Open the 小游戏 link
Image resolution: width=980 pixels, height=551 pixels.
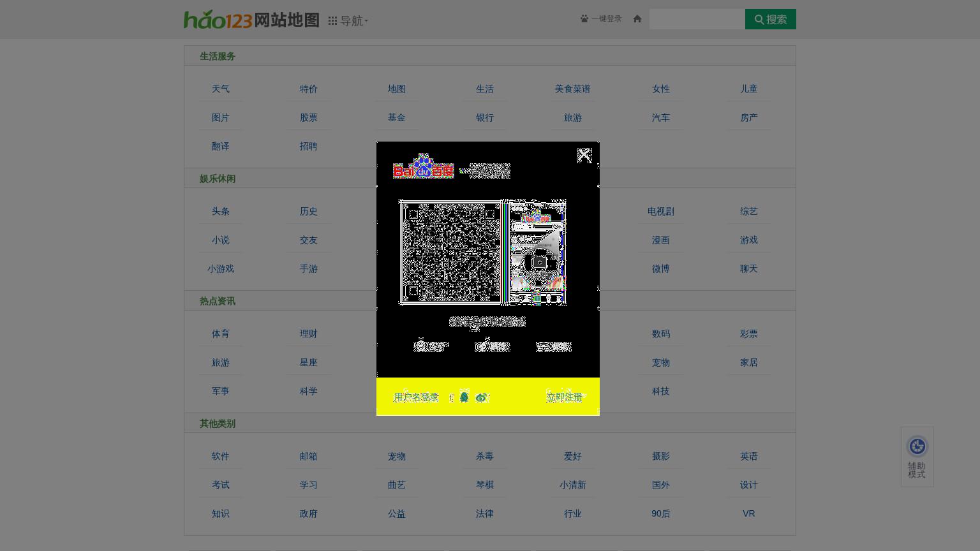point(221,269)
